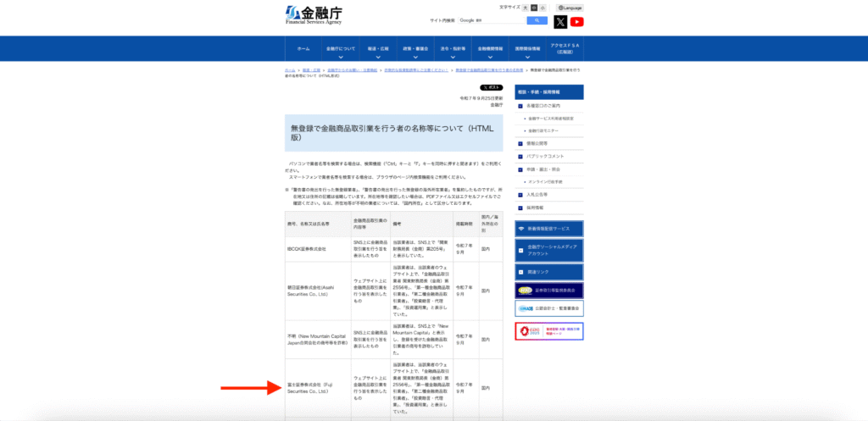The height and width of the screenshot is (421, 868).
Task: Click the plus icon beside パブリックコメント
Action: tap(520, 157)
